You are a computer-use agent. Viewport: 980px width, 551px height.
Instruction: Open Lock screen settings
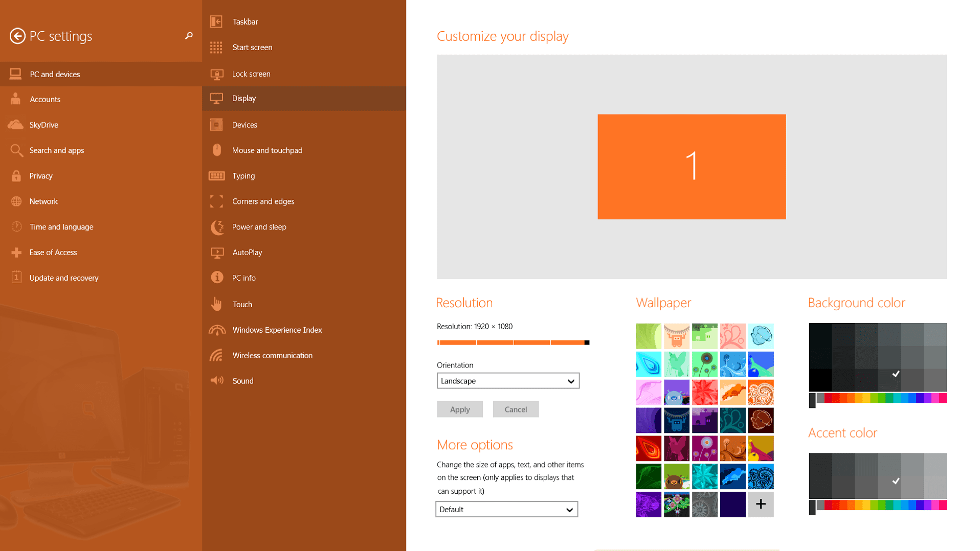[x=216, y=73]
